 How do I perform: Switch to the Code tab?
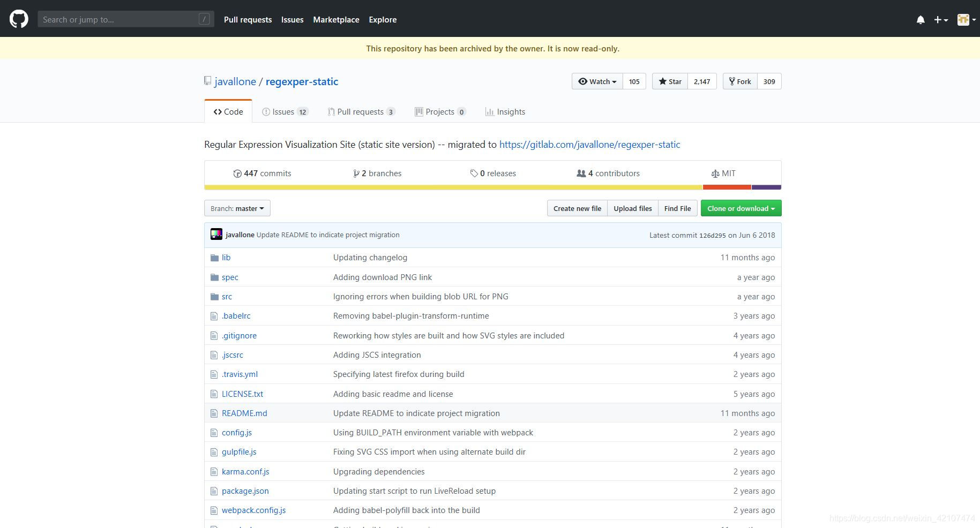pos(228,111)
